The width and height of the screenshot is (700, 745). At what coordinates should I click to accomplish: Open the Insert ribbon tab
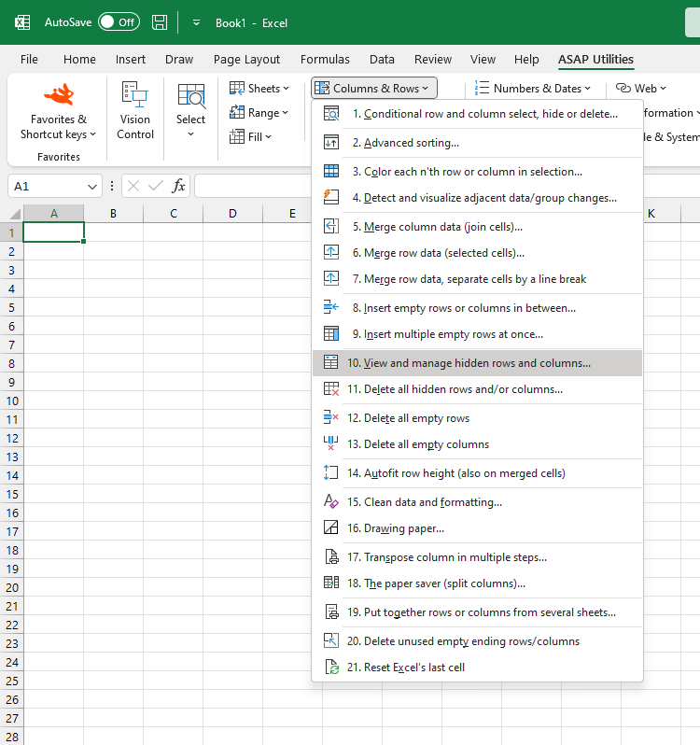(x=130, y=60)
